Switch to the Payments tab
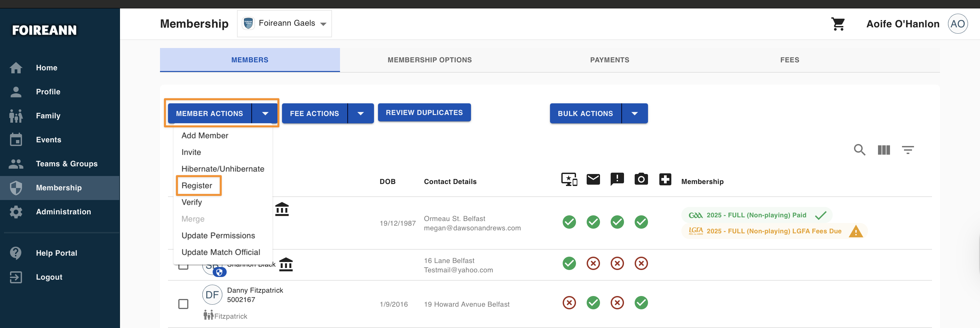This screenshot has width=980, height=328. (x=610, y=60)
